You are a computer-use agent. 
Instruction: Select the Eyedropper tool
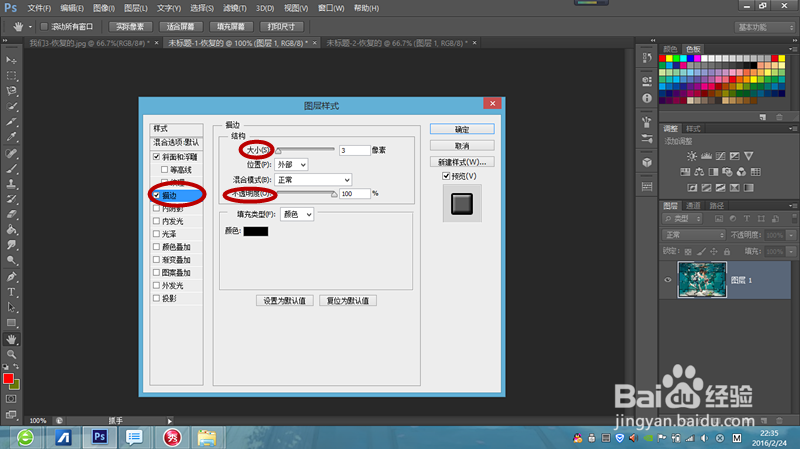(x=11, y=137)
